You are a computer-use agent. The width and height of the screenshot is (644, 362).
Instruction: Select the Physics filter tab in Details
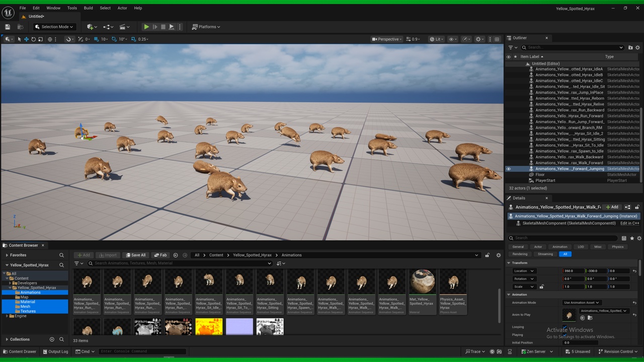coord(617,247)
